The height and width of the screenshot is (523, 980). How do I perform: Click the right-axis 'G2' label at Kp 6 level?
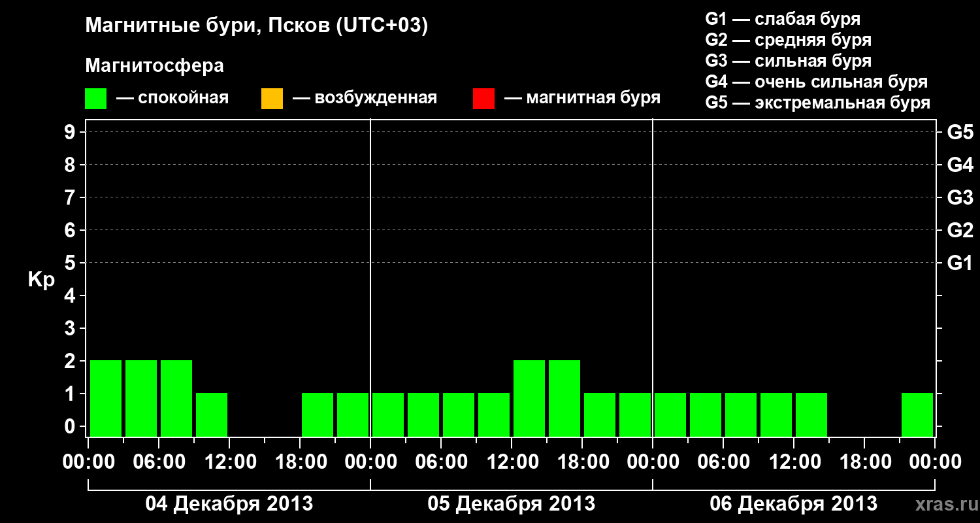click(x=960, y=231)
